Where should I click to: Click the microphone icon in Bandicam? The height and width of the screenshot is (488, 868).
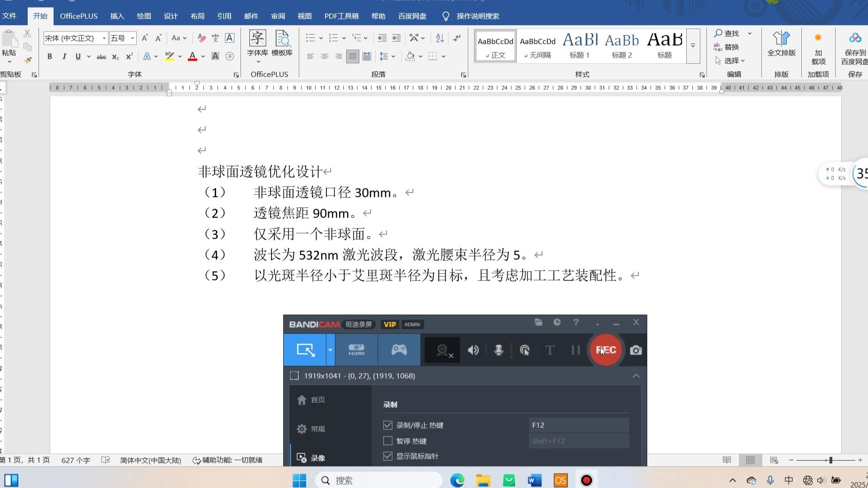[x=498, y=349]
